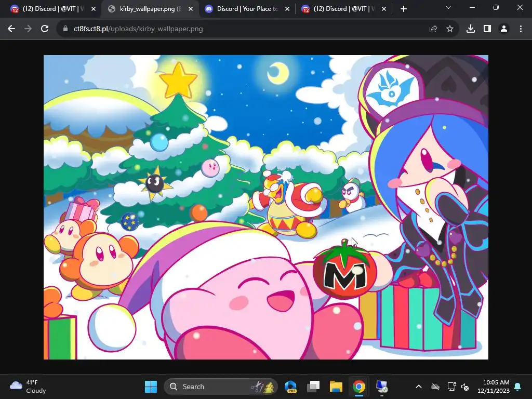Click the taskbar Search box
The width and height of the screenshot is (532, 399).
221,387
